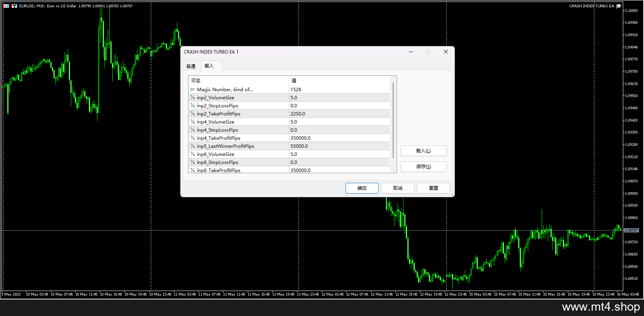Click the expert advisor hat icon on chart
The height and width of the screenshot is (316, 644).
pyautogui.click(x=619, y=6)
